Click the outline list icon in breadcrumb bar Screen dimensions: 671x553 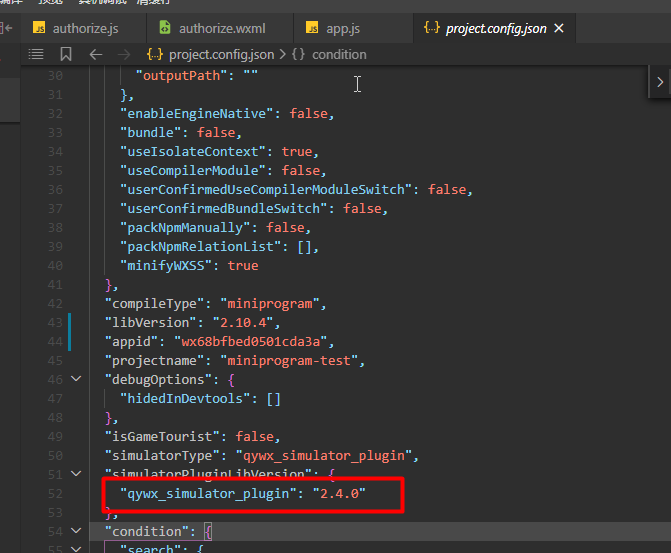click(36, 54)
